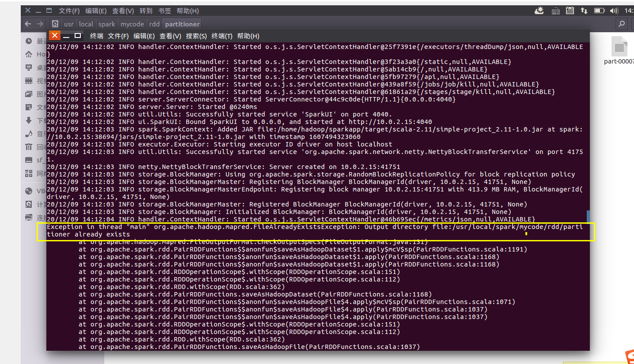Go forward in the file manager
The width and height of the screenshot is (634, 364).
tap(40, 24)
